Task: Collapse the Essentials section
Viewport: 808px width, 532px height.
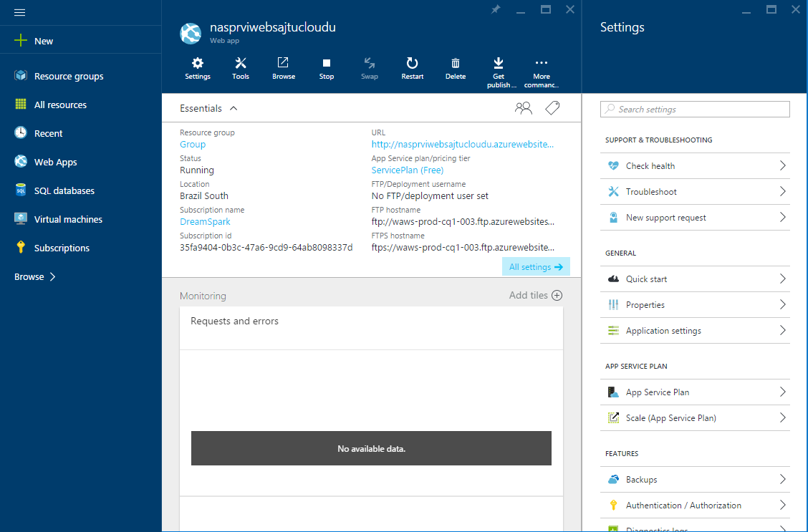Action: click(x=234, y=108)
